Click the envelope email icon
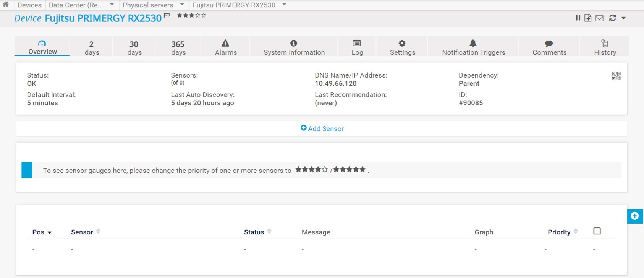 599,18
